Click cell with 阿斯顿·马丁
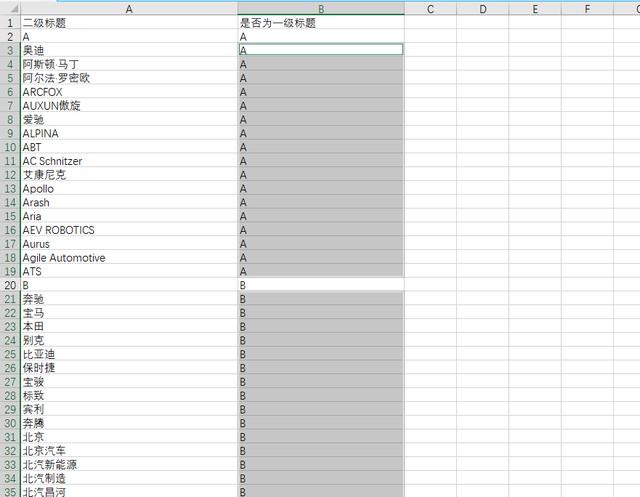This screenshot has height=497, width=640. (129, 64)
